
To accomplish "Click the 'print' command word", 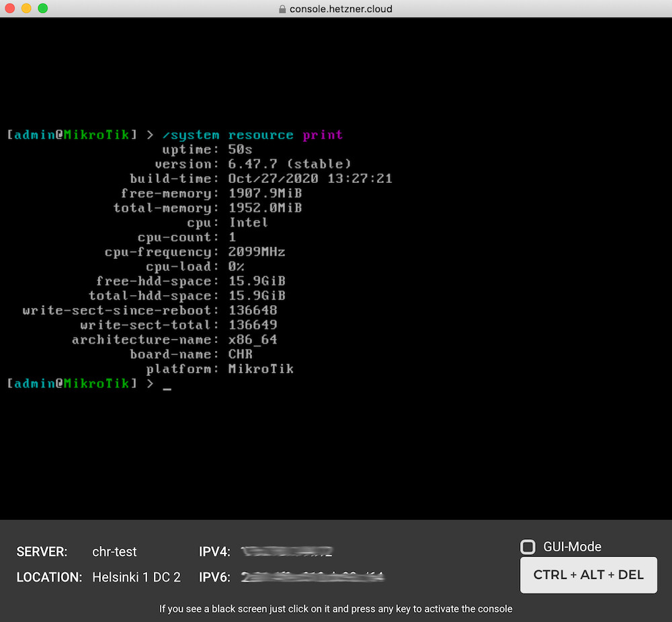I will [x=323, y=135].
